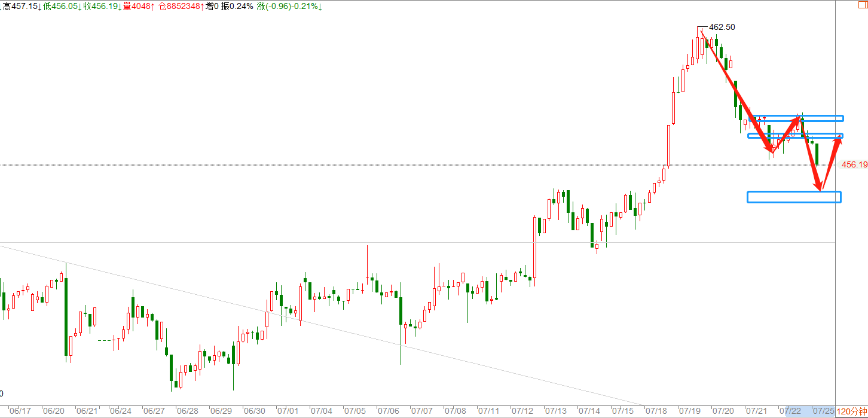Viewport: 868px width, 418px height.
Task: Select the 07/20 date on time axis
Action: coord(724,411)
